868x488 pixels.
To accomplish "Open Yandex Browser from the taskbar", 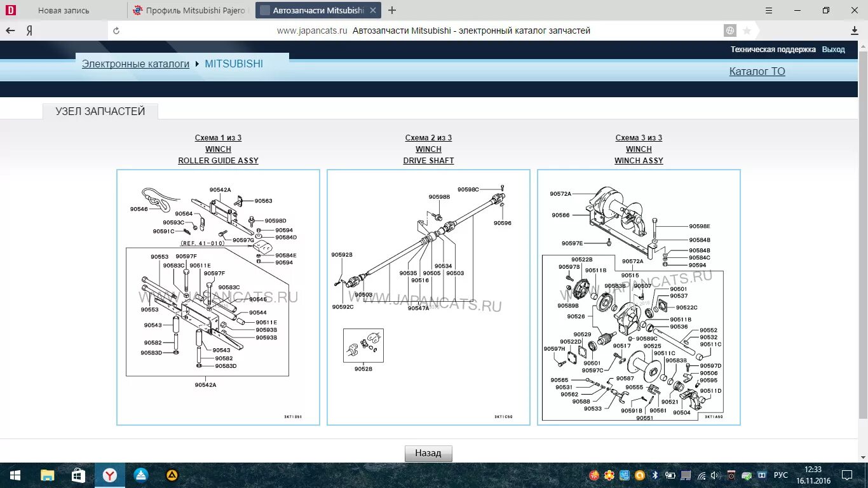I will (x=110, y=475).
